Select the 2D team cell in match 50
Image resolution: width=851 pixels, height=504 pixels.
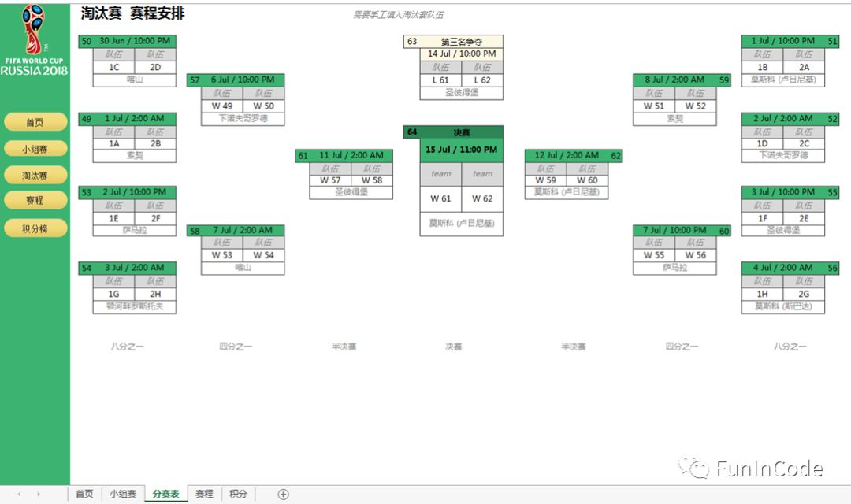pos(155,67)
